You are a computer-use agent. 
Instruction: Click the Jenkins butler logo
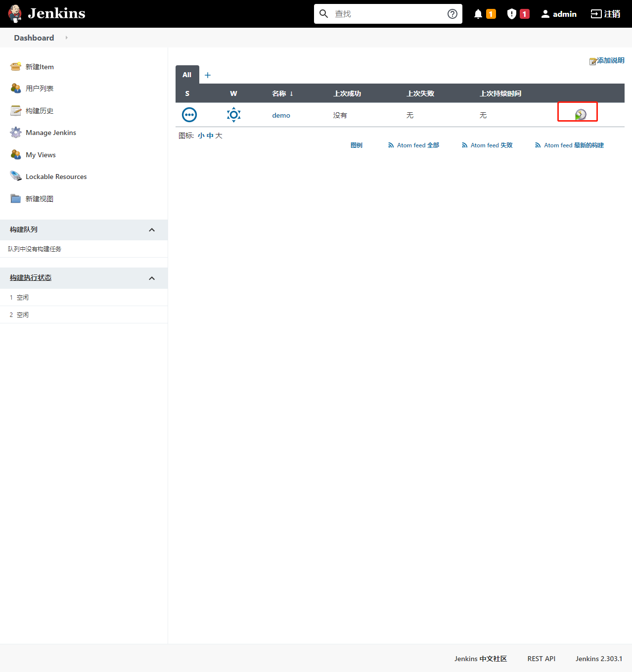point(15,14)
